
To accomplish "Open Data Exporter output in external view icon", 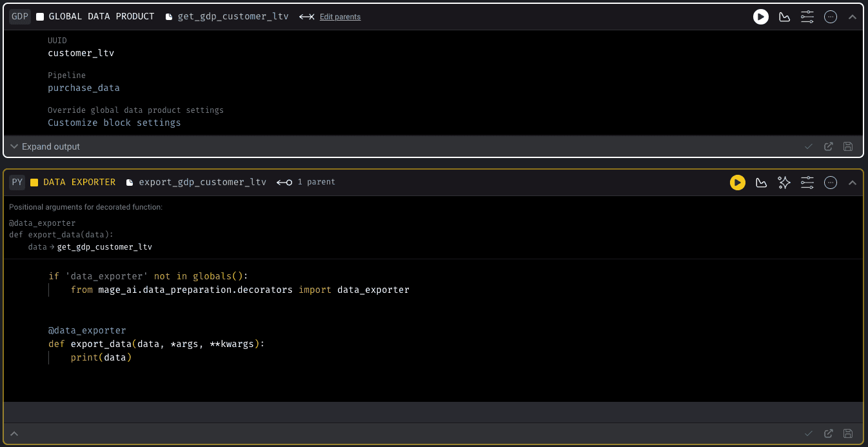I will tap(829, 434).
